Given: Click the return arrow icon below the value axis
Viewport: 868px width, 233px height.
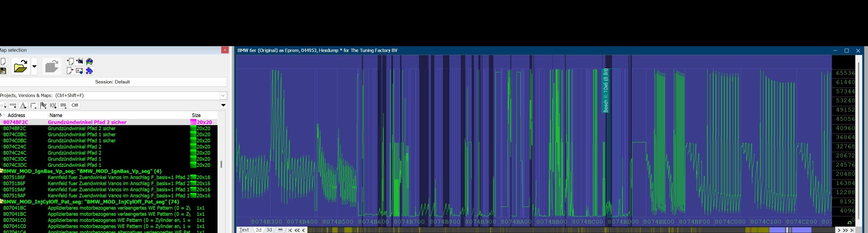Looking at the screenshot, I should click(850, 223).
